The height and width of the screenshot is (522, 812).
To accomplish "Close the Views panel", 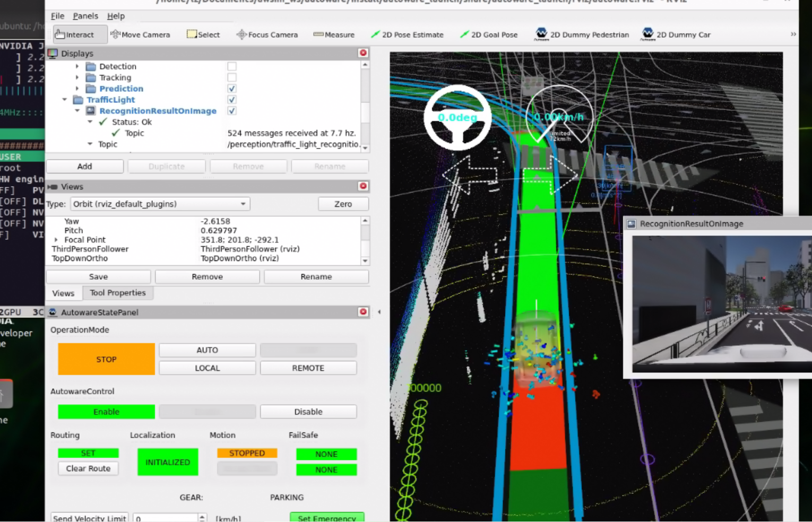I will (363, 186).
